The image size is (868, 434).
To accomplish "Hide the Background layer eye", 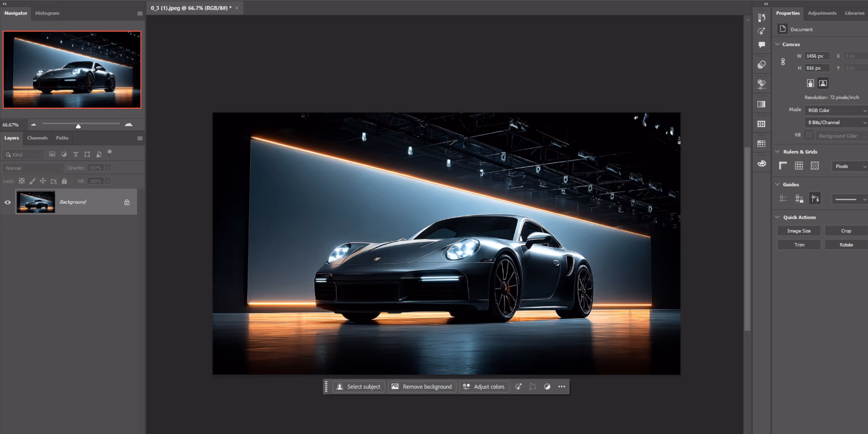I will click(x=8, y=202).
